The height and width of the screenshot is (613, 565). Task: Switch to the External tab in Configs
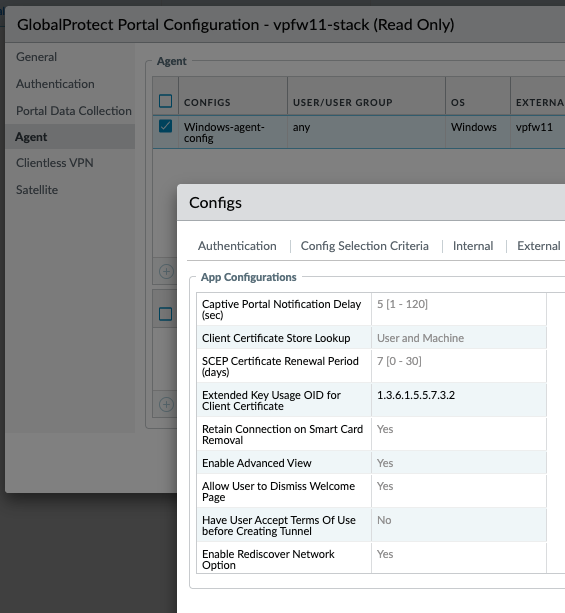[538, 246]
